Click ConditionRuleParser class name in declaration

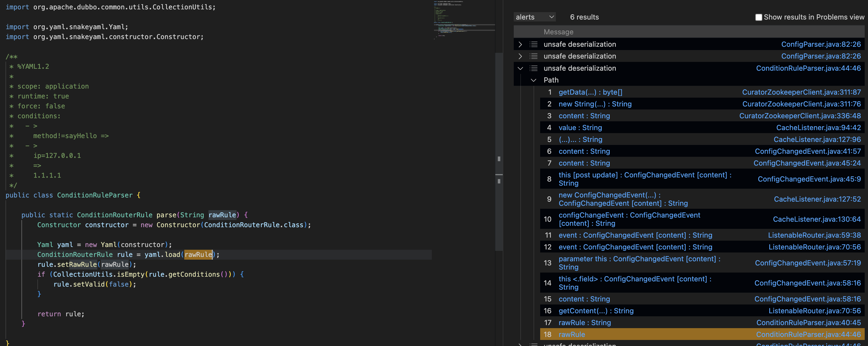pos(95,195)
